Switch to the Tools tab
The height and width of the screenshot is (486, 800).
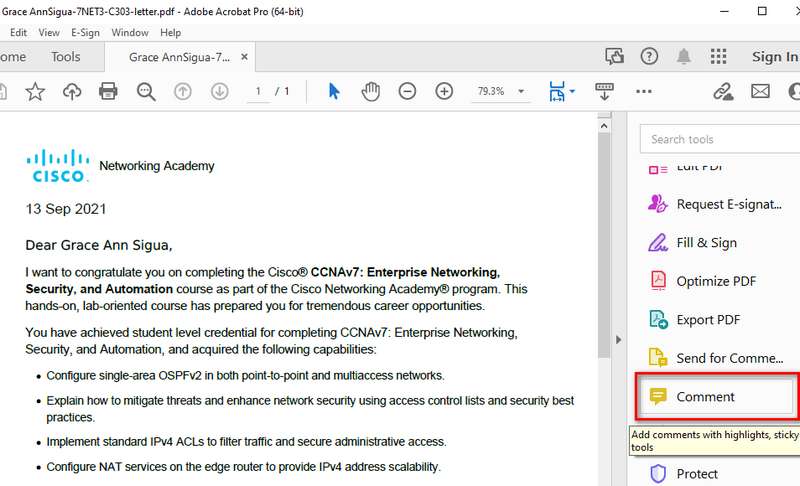pyautogui.click(x=66, y=57)
